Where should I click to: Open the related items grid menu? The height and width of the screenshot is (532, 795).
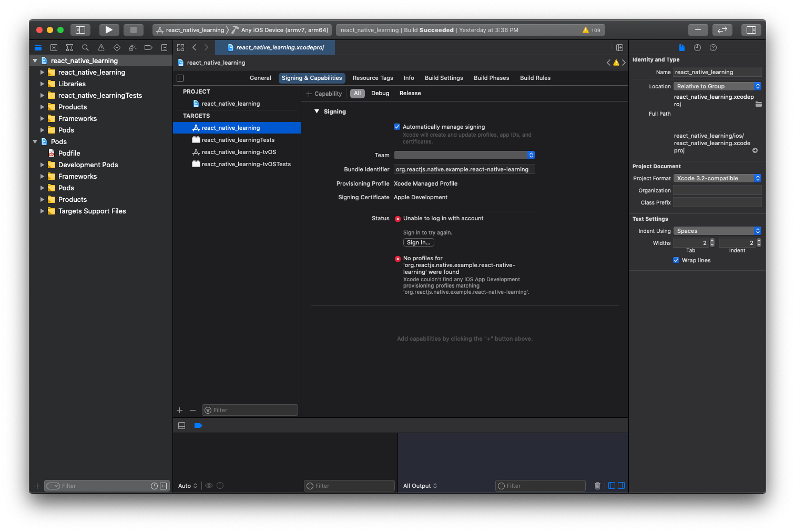[x=180, y=47]
